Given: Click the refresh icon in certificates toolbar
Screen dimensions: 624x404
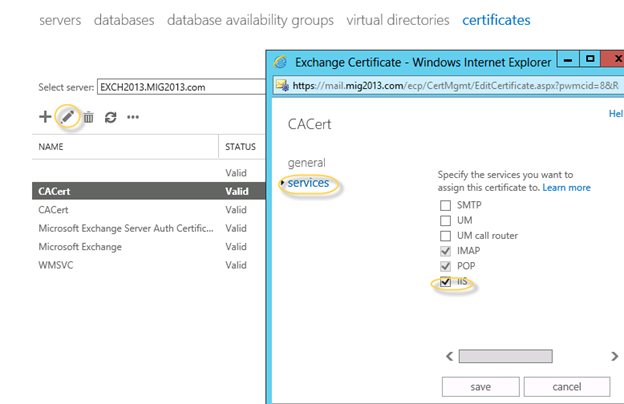Looking at the screenshot, I should (111, 117).
